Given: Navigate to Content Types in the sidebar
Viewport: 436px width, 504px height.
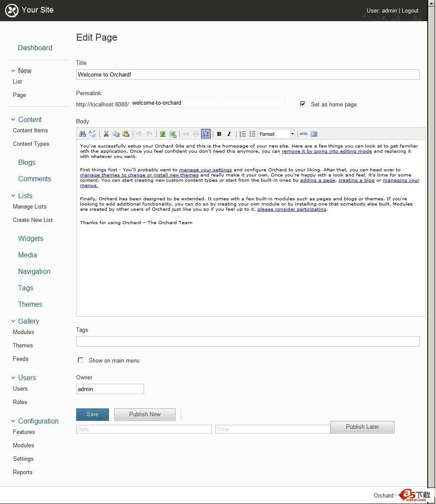Looking at the screenshot, I should 31,144.
